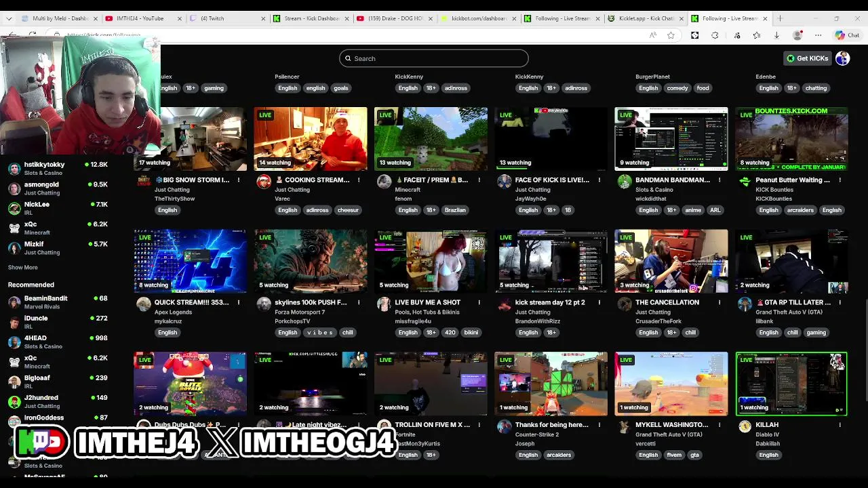
Task: Click JayWayh0e's channel avatar icon
Action: (x=505, y=181)
